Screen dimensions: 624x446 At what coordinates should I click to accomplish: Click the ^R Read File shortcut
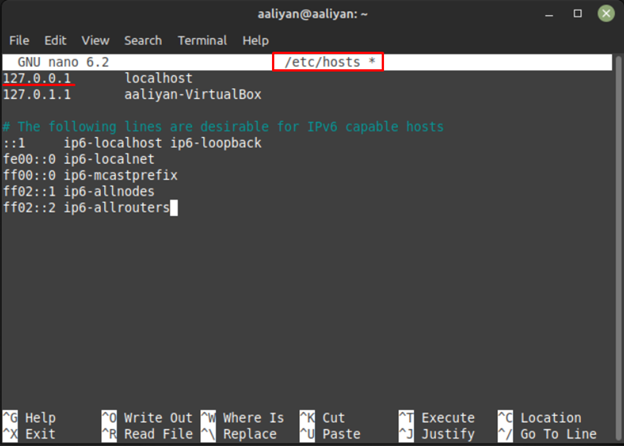coord(147,434)
